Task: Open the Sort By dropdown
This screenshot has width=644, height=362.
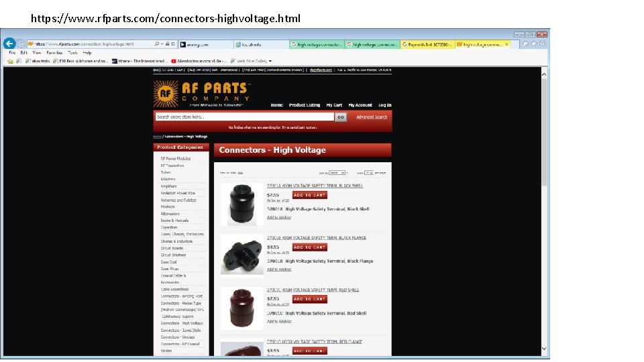Action: coord(337,173)
